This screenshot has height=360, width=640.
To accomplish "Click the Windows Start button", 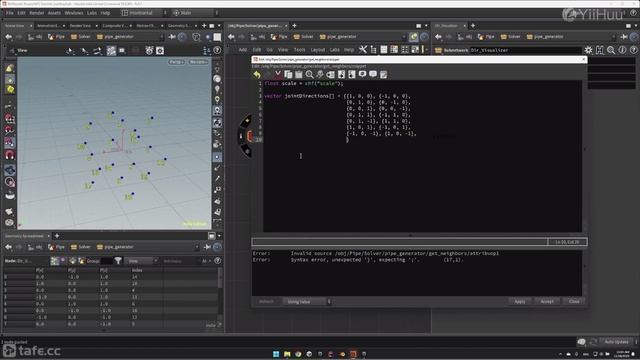I will tap(276, 354).
